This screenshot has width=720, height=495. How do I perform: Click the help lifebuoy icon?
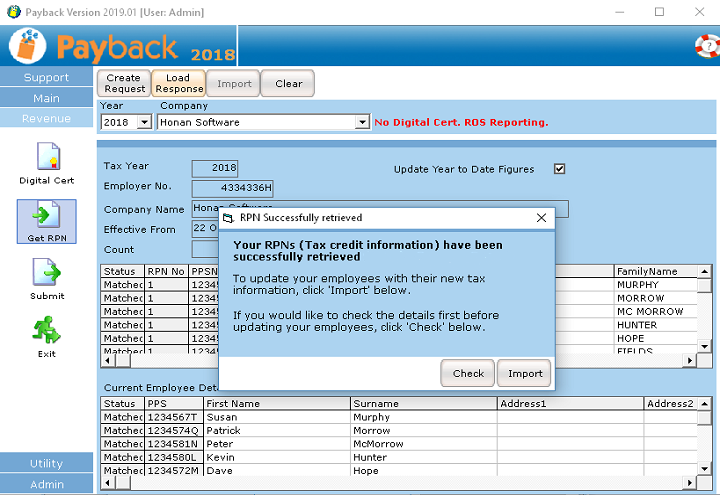click(x=706, y=46)
